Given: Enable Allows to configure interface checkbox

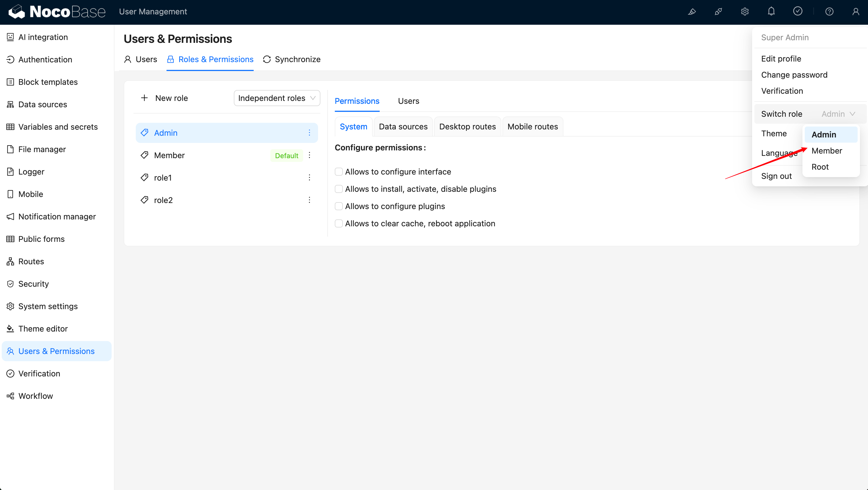Looking at the screenshot, I should point(339,172).
